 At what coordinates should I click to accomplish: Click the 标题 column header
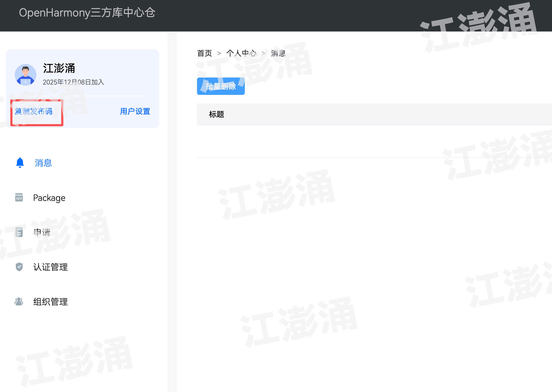(x=216, y=114)
